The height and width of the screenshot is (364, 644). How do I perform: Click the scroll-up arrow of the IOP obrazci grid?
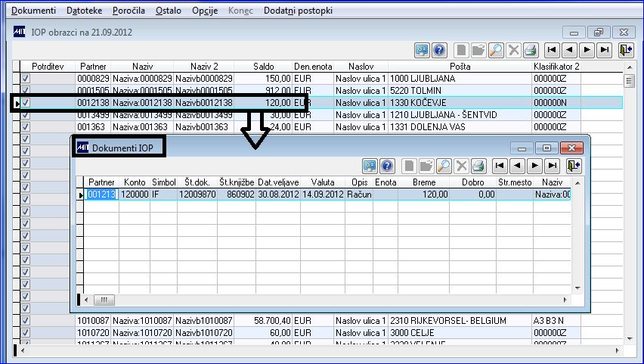click(630, 67)
